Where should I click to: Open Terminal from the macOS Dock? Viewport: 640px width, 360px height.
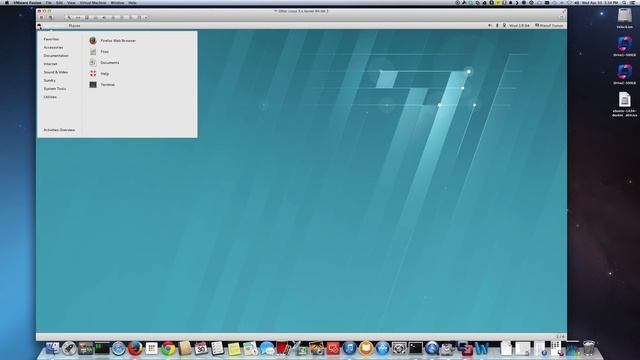[x=416, y=348]
